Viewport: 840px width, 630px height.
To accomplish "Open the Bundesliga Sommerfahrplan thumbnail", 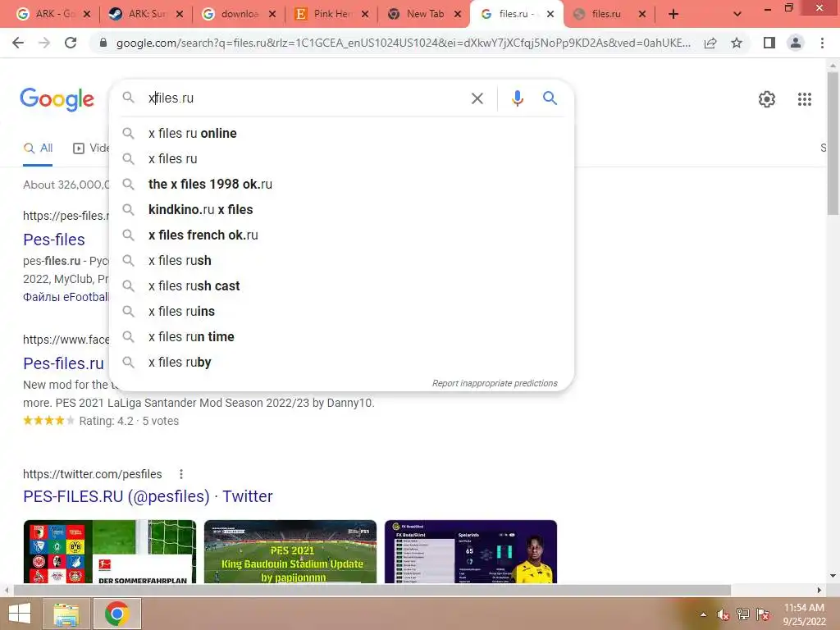I will pos(110,551).
